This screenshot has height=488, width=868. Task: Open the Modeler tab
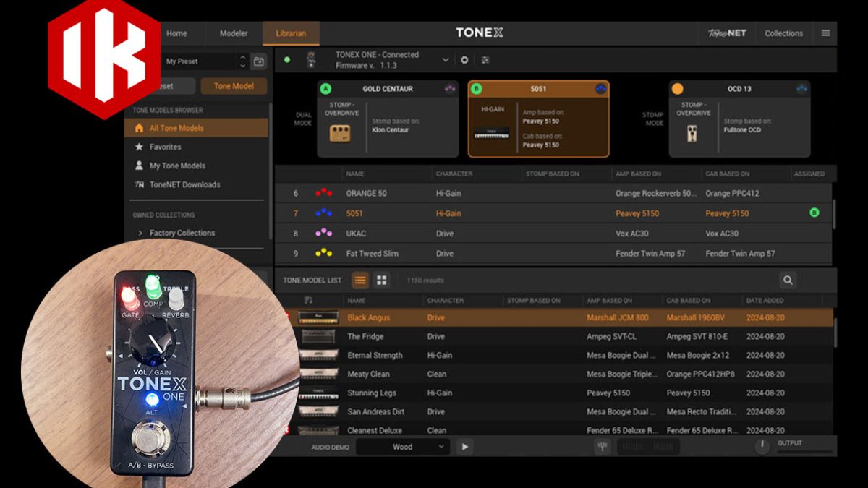tap(234, 33)
